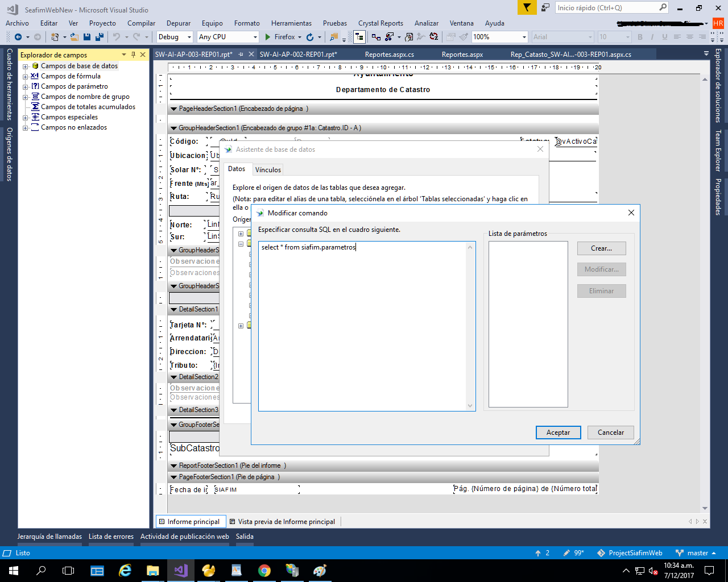The width and height of the screenshot is (728, 582).
Task: Open the Lista de errores panel
Action: (x=111, y=537)
